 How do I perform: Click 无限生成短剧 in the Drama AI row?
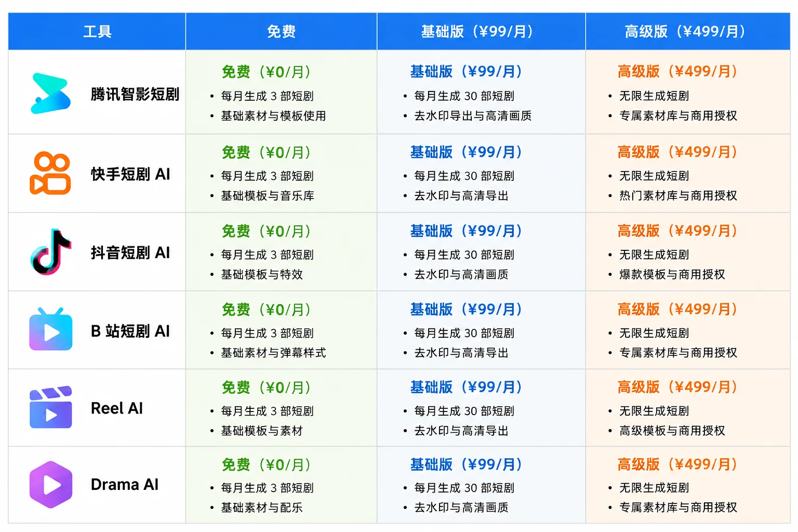(654, 488)
